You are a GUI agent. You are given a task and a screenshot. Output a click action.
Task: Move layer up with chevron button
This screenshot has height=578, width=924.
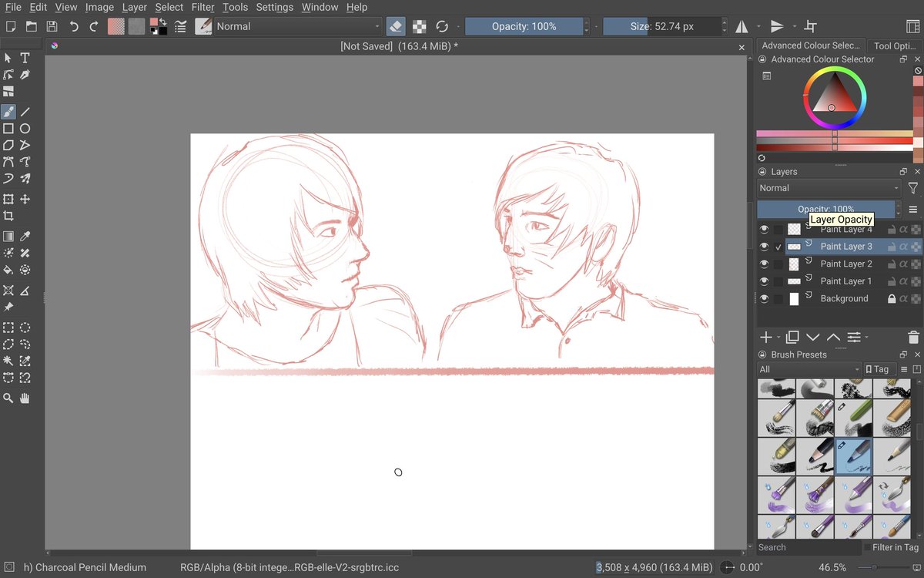click(833, 338)
